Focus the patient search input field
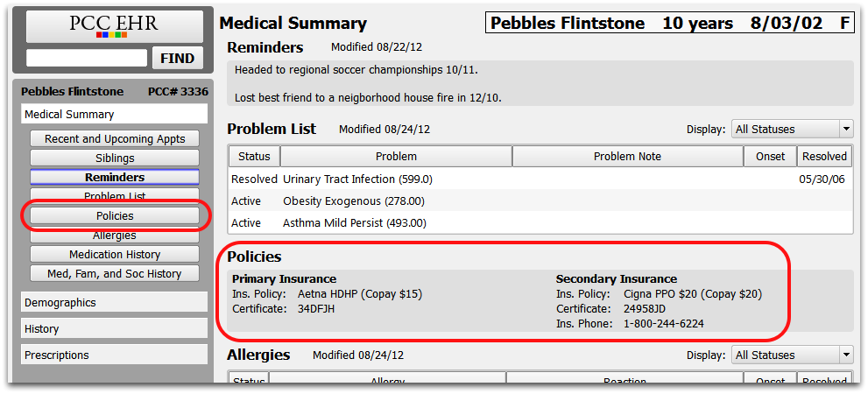The height and width of the screenshot is (394, 868). coord(87,58)
